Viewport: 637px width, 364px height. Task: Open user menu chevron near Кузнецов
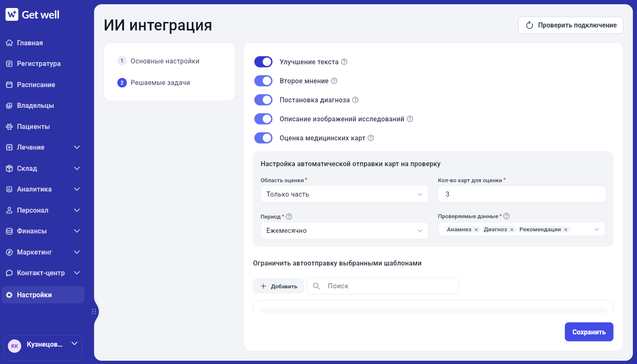pos(74,343)
